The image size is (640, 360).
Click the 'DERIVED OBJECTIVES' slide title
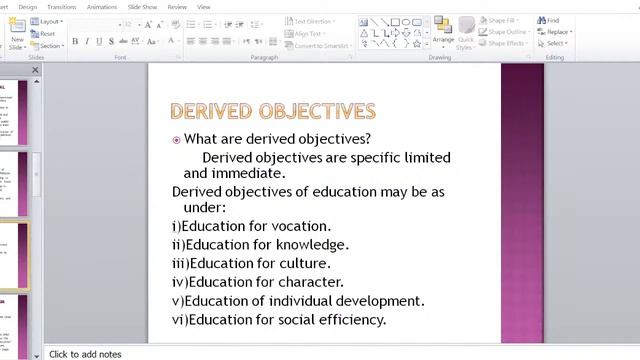point(273,111)
